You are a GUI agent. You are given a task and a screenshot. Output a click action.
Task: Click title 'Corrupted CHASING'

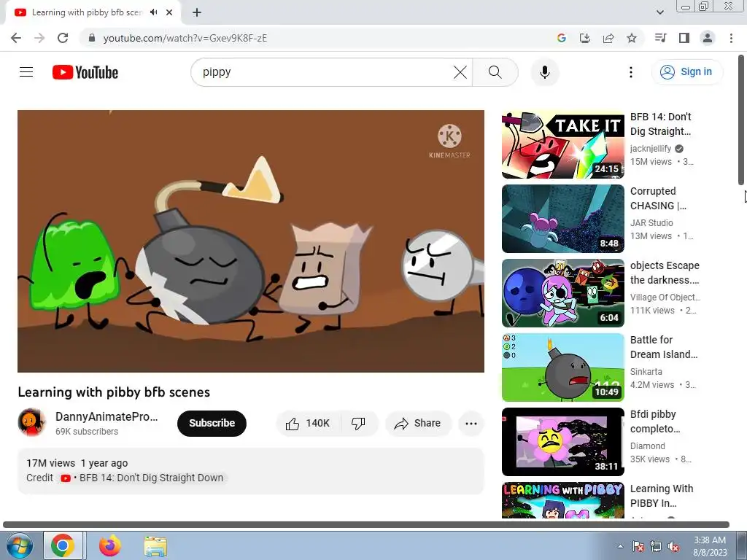coord(658,198)
